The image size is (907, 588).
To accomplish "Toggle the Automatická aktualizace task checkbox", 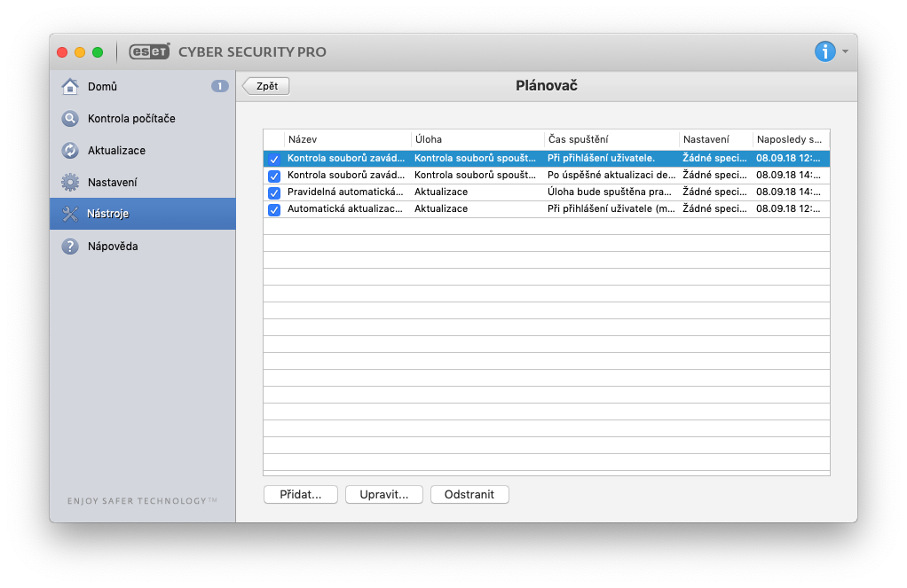I will coord(274,209).
